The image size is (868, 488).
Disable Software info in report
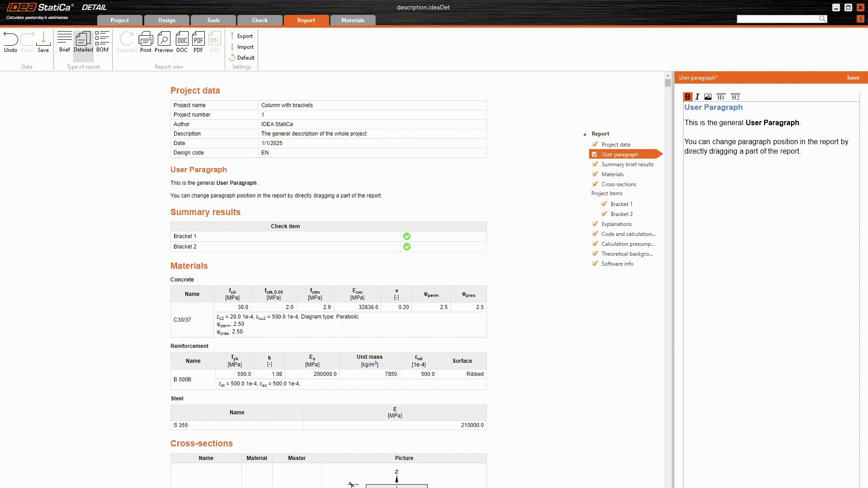pyautogui.click(x=595, y=263)
